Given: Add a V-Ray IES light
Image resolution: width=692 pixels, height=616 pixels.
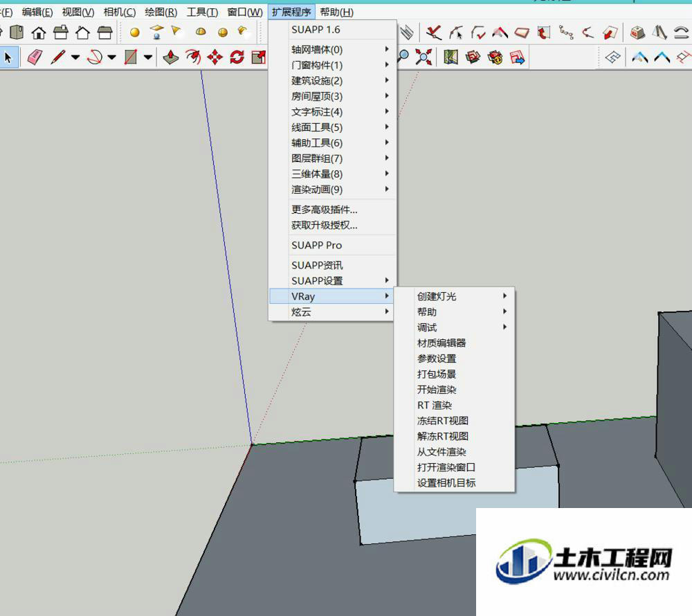Looking at the screenshot, I should point(242,30).
